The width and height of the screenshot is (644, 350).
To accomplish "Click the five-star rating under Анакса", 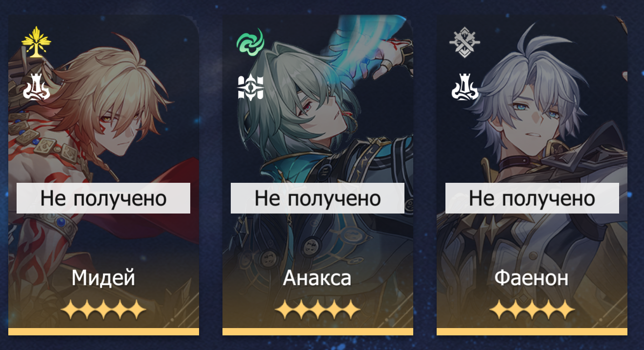I will [x=318, y=310].
